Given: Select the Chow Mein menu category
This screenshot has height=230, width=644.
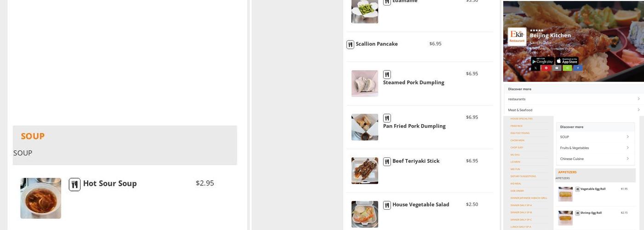Looking at the screenshot, I should 517,140.
